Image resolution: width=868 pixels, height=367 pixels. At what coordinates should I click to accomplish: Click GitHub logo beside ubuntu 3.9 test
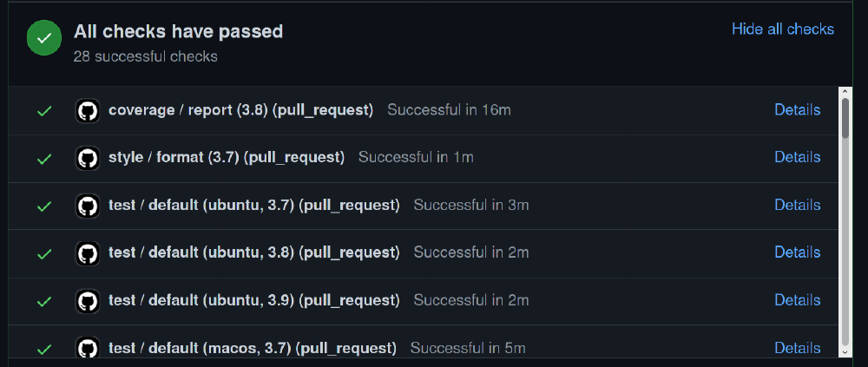(87, 300)
